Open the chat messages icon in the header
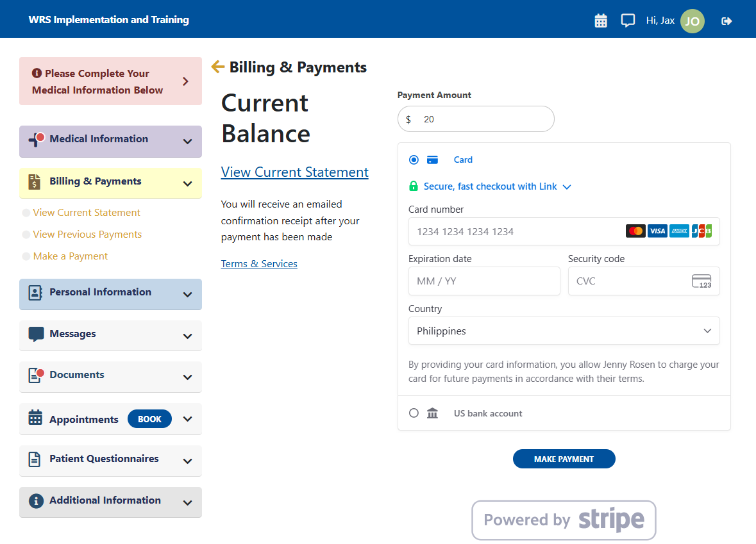 (628, 19)
